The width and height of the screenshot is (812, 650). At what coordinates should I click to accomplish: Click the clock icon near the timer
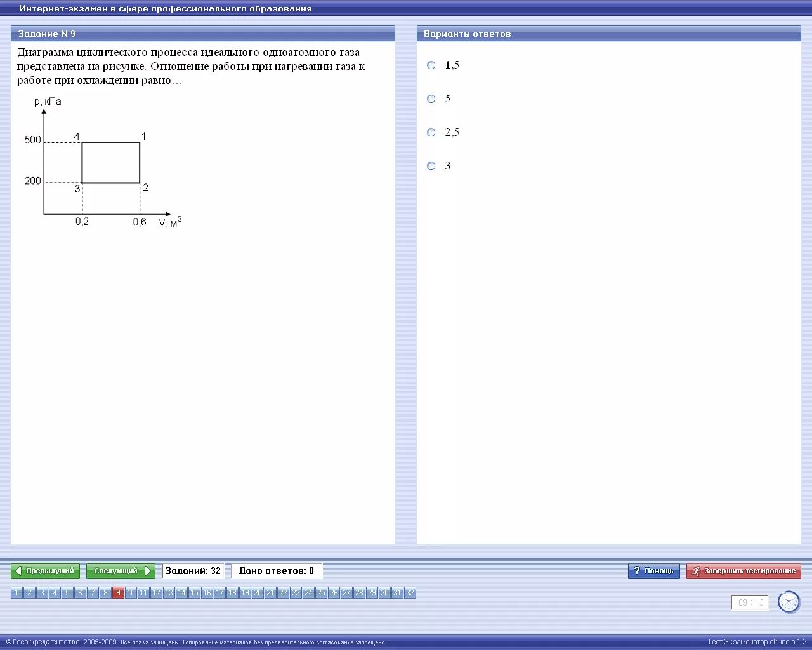click(x=789, y=602)
